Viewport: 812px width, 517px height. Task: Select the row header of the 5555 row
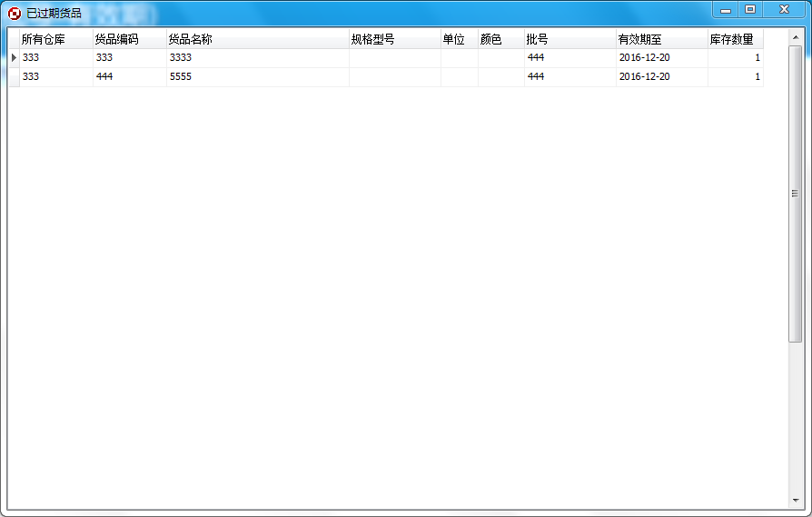pyautogui.click(x=14, y=77)
